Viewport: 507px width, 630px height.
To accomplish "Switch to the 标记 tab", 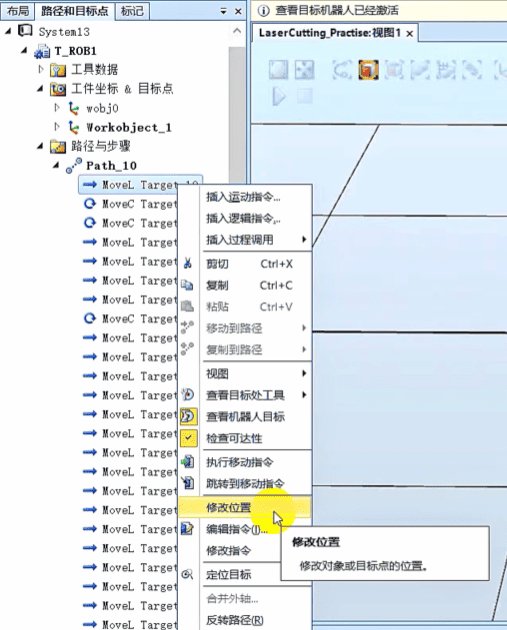I will coord(132,11).
